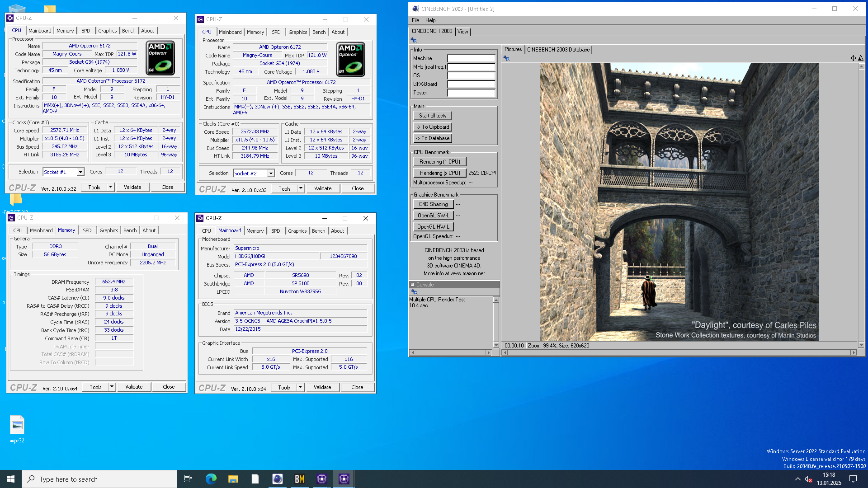Open Task View from the taskbar
This screenshot has width=868, height=488.
coord(188,479)
